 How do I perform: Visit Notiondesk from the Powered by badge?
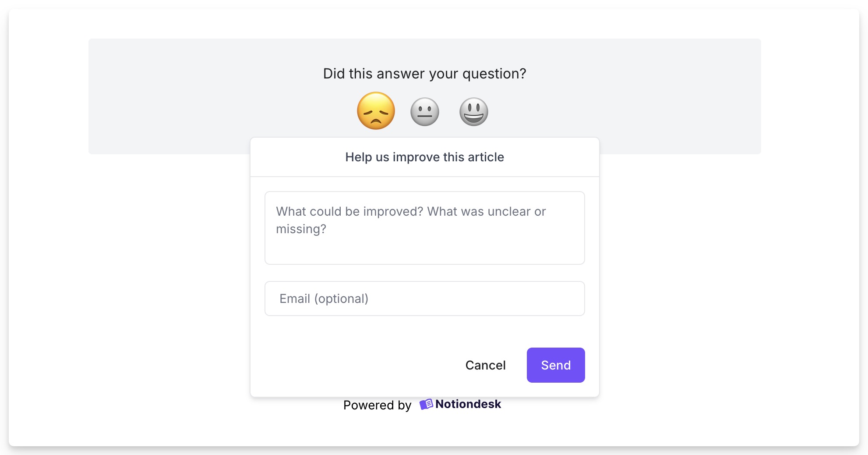point(460,404)
